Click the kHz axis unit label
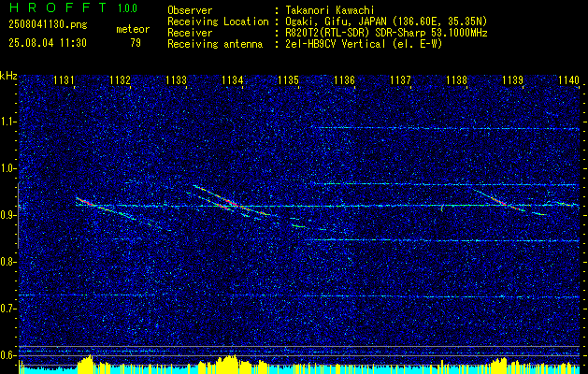This screenshot has height=374, width=588. 8,76
